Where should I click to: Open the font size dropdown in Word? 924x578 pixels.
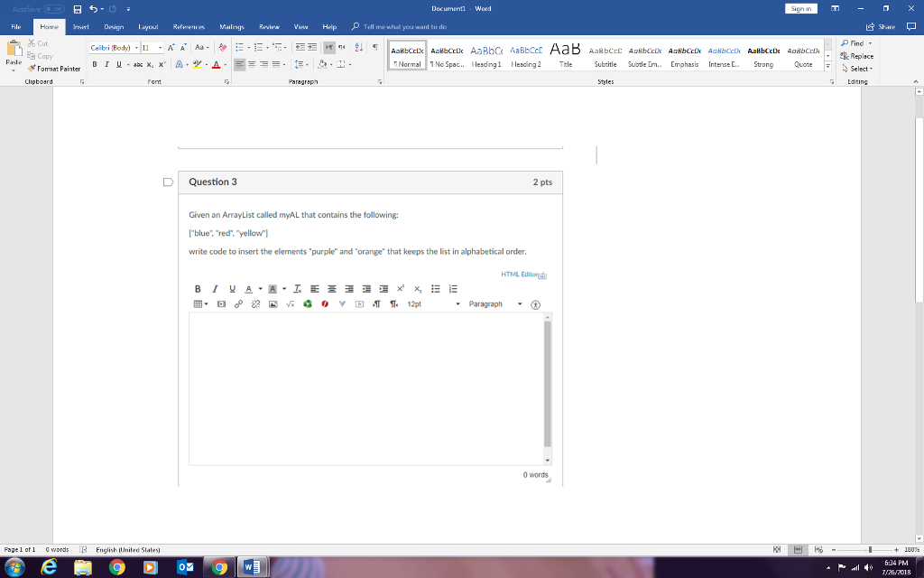(160, 47)
